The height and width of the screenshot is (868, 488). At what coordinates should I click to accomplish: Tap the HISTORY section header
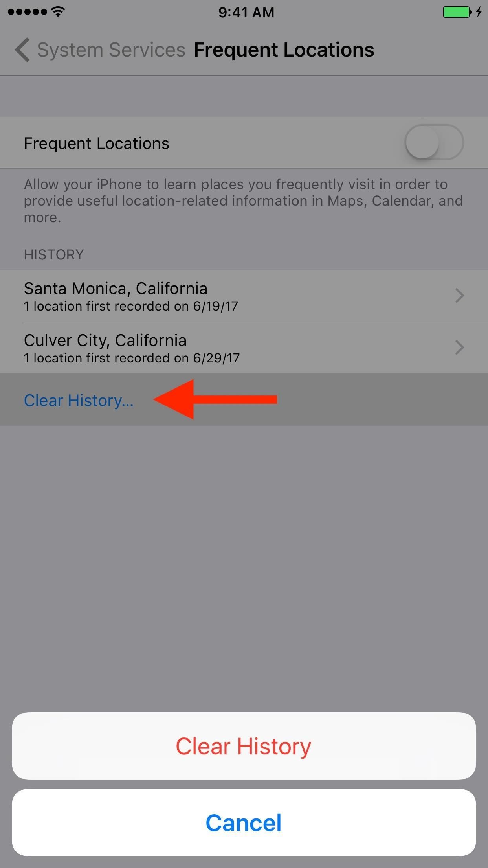54,255
